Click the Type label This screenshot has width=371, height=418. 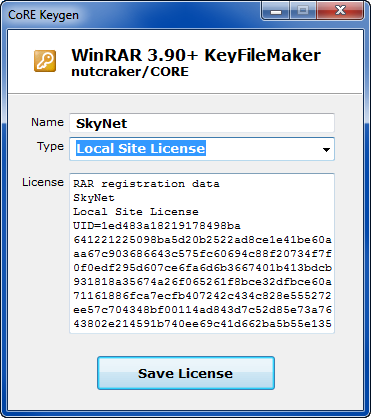(50, 146)
